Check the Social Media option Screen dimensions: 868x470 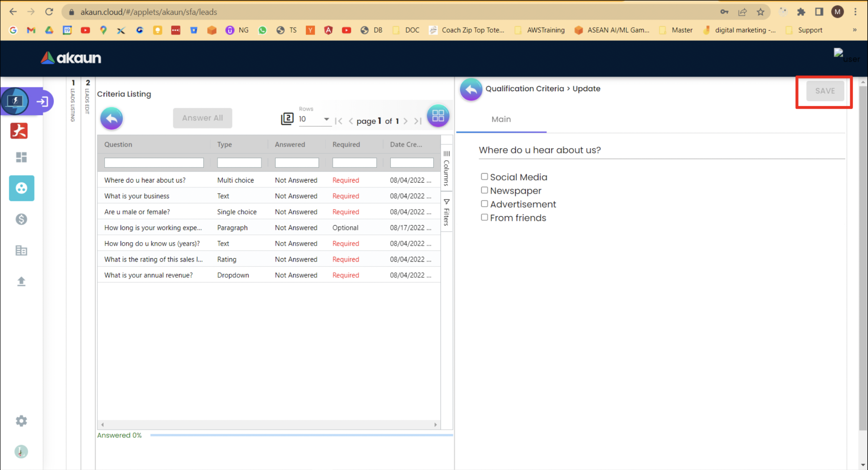(x=484, y=177)
